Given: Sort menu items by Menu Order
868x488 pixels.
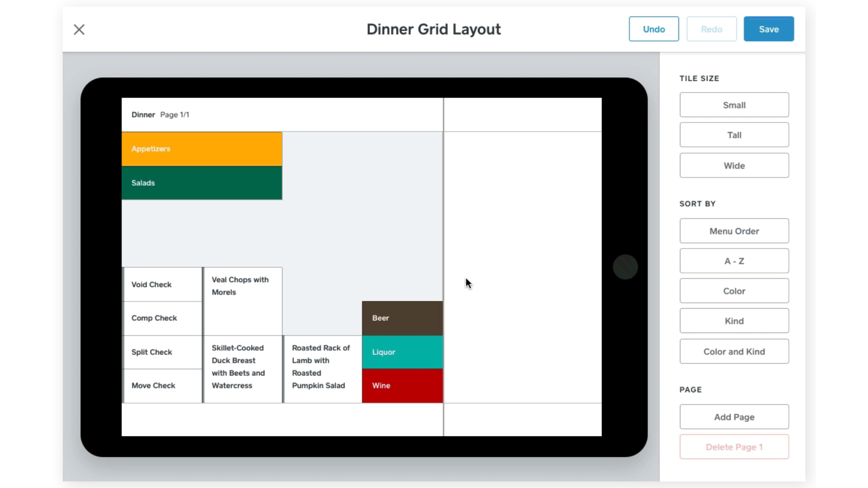Looking at the screenshot, I should (x=734, y=230).
